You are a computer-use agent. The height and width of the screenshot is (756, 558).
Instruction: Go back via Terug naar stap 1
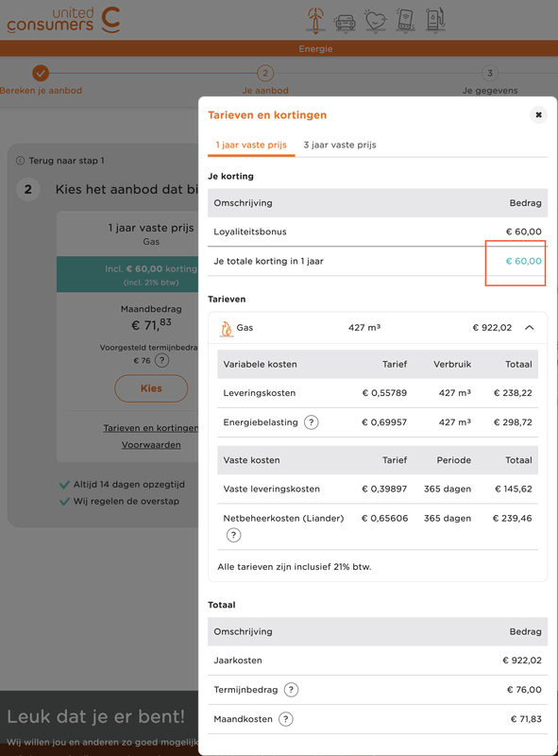pos(60,161)
